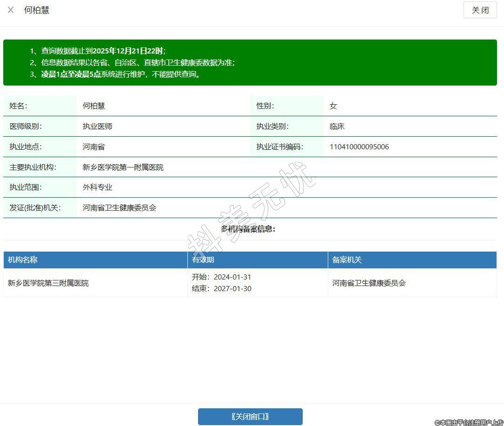
Task: Select the name value in the 姓名 row
Action: 94,106
